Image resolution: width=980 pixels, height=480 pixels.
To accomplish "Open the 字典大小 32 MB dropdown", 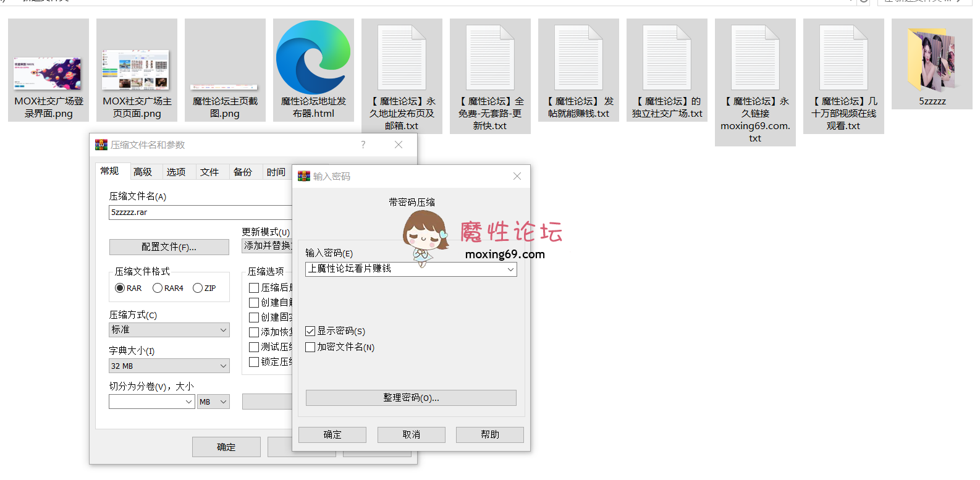I will tap(169, 366).
